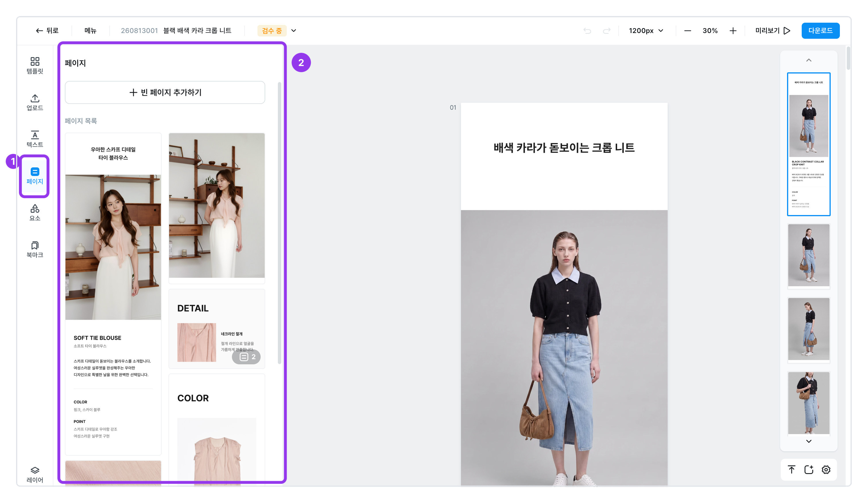Open the 북마크 sidebar panel
Screen dimensions: 868x503
point(35,249)
